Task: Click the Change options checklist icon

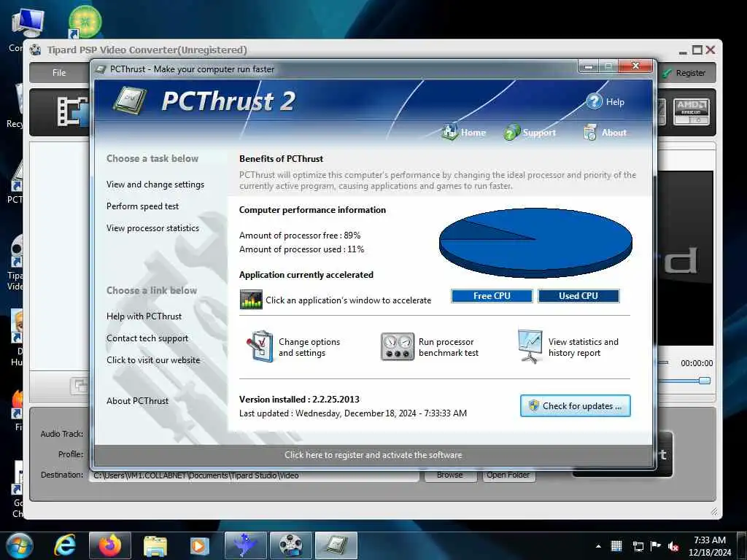Action: [260, 346]
